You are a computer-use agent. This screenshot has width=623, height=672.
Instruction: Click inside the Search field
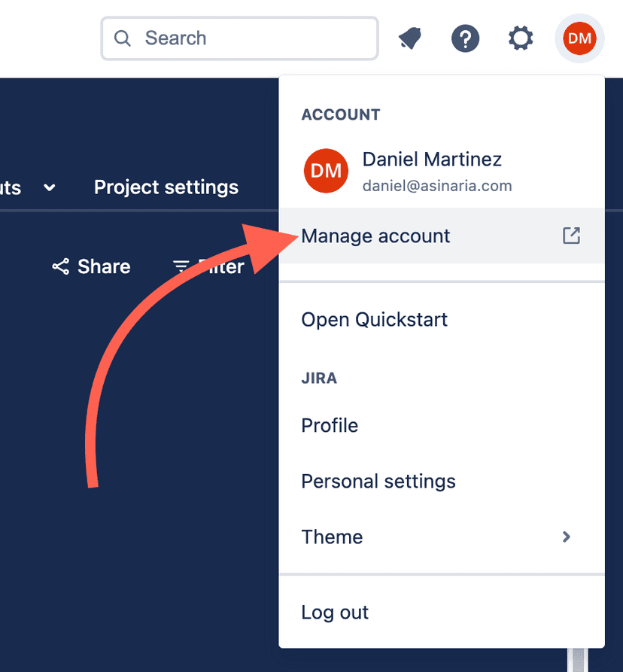click(x=239, y=38)
